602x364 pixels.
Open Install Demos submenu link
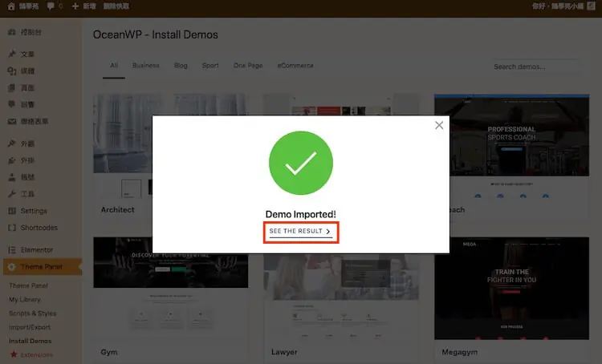click(x=30, y=341)
